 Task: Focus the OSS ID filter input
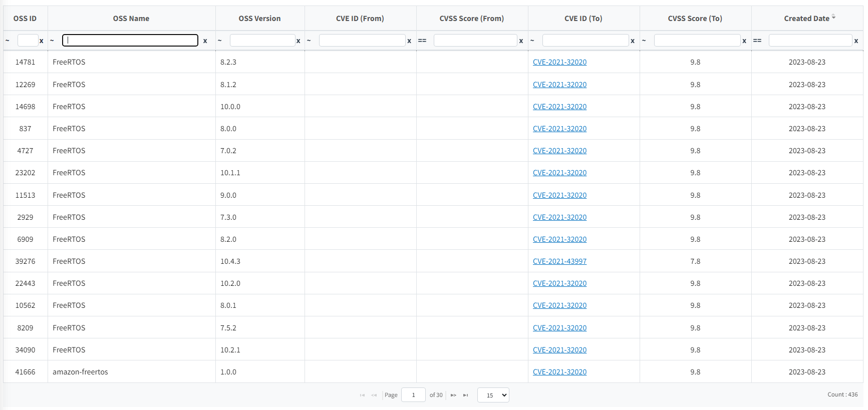click(x=28, y=41)
